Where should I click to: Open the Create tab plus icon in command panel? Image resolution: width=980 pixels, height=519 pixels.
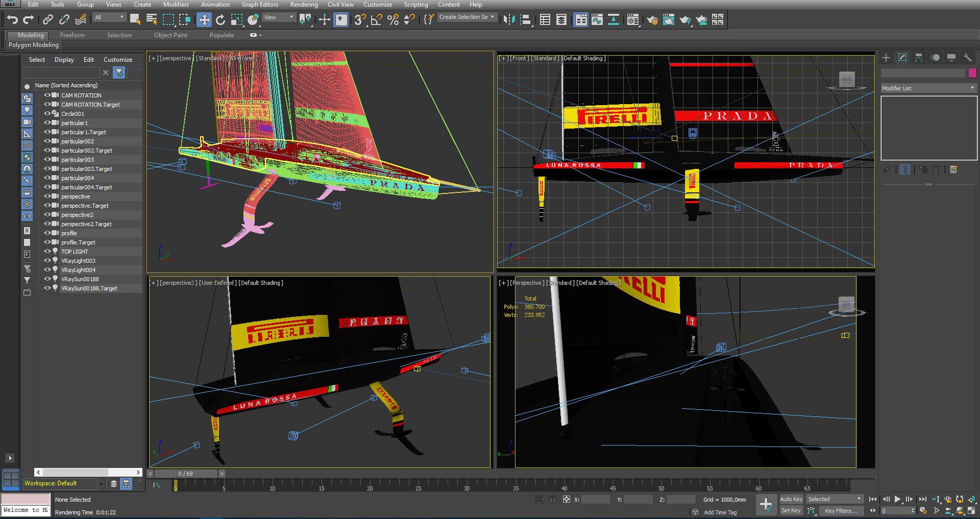(886, 58)
